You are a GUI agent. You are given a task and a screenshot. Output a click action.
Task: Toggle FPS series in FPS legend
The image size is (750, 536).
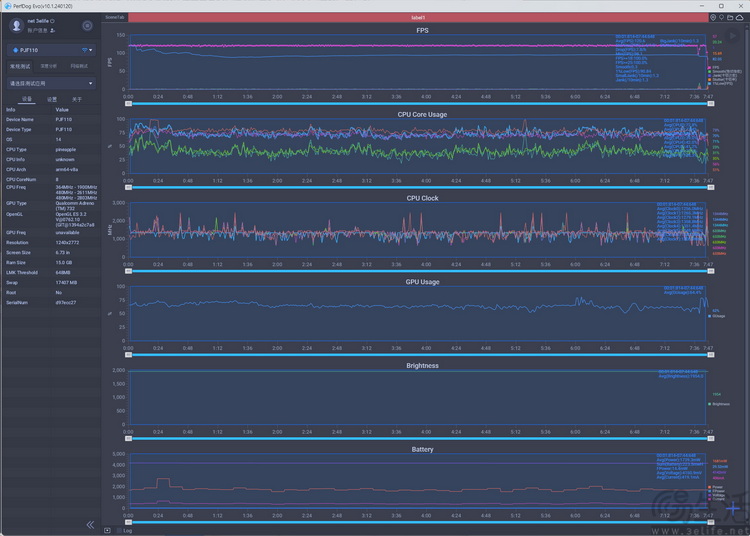[x=713, y=67]
